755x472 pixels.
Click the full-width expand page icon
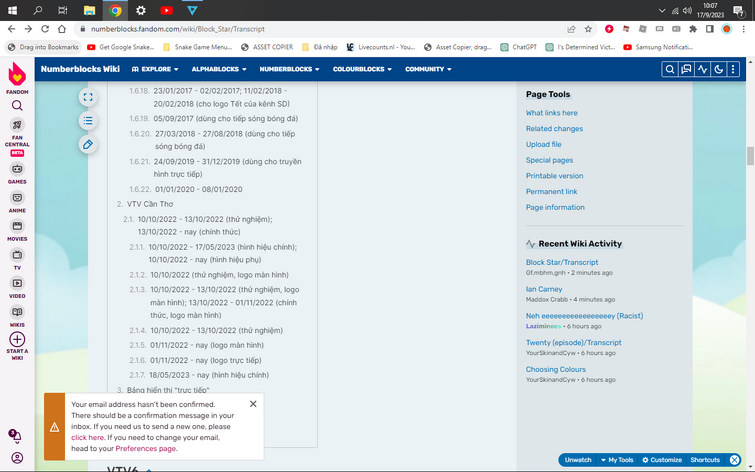(88, 97)
